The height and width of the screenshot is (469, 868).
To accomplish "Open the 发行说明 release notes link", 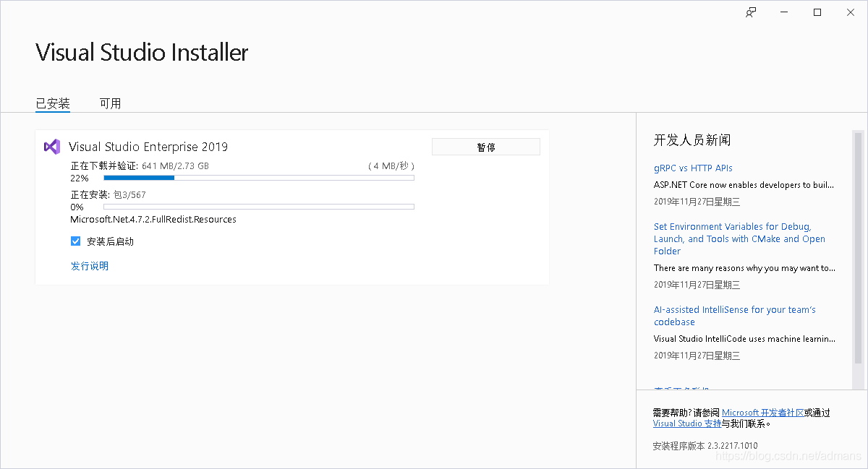I will tap(90, 266).
